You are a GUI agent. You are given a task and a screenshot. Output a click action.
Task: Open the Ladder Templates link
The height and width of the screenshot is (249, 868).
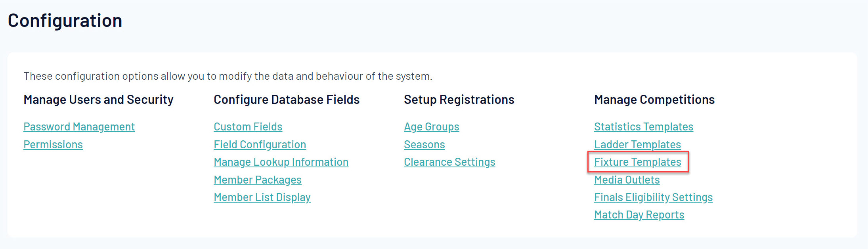pos(637,145)
